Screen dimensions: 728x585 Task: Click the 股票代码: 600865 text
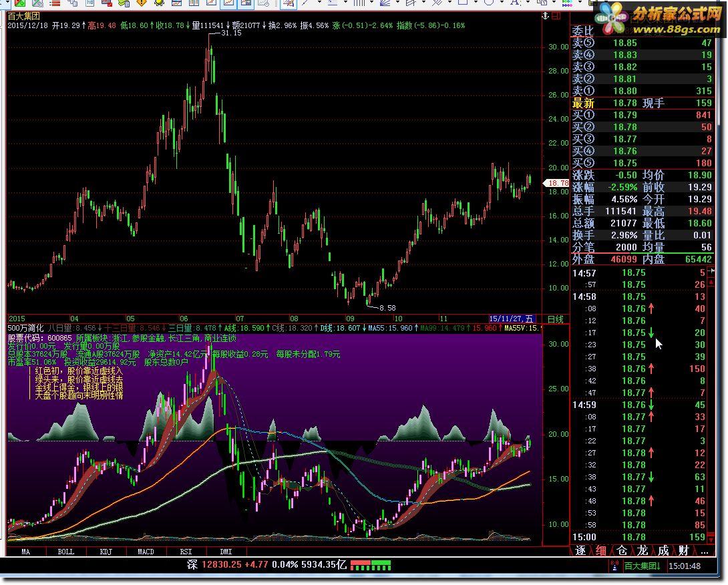tap(40, 338)
